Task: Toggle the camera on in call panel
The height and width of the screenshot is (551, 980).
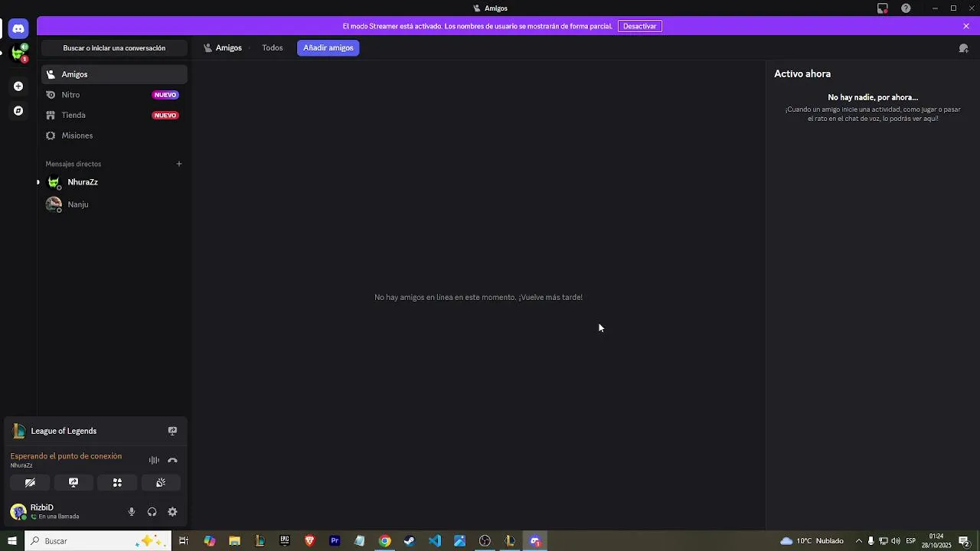Action: pos(30,483)
